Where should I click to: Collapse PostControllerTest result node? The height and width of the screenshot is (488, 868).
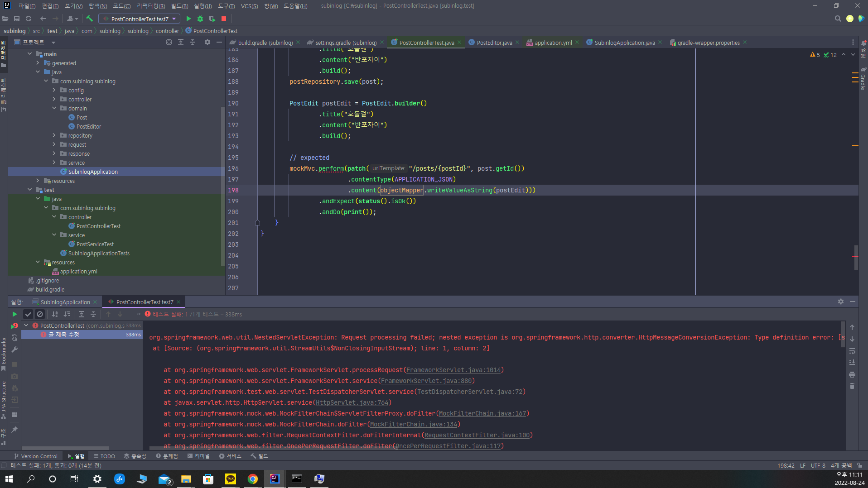[x=26, y=325]
